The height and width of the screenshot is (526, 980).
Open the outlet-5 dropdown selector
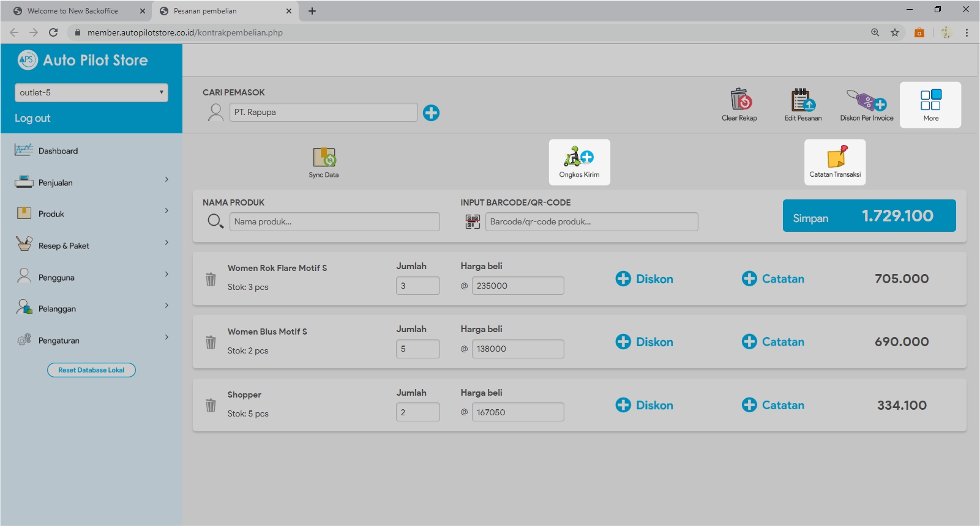(91, 93)
